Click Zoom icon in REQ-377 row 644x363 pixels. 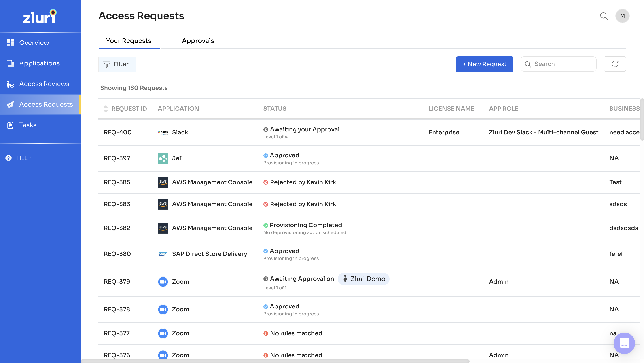click(x=163, y=333)
